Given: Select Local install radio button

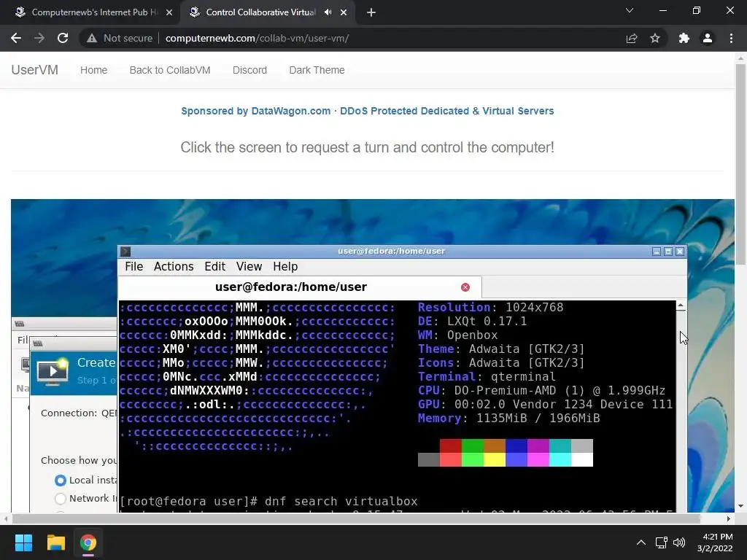Looking at the screenshot, I should tap(60, 480).
